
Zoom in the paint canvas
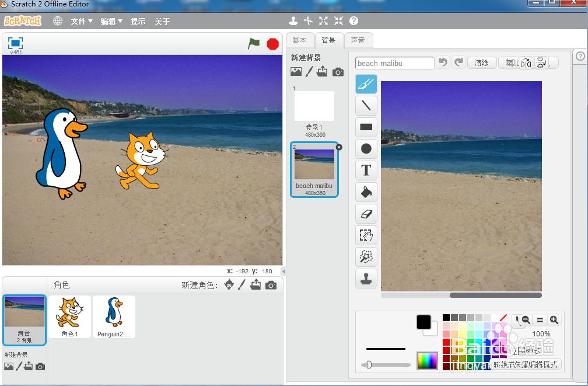click(x=554, y=320)
